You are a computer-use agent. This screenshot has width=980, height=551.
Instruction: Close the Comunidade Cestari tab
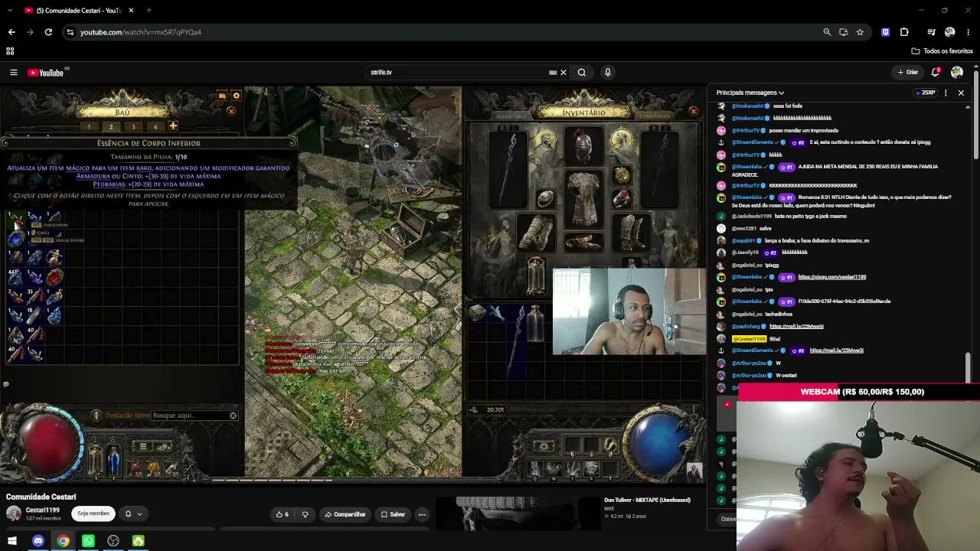131,10
